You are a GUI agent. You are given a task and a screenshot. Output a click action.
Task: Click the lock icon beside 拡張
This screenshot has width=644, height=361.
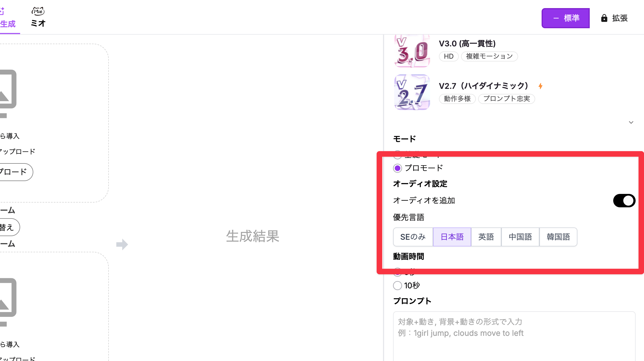604,18
